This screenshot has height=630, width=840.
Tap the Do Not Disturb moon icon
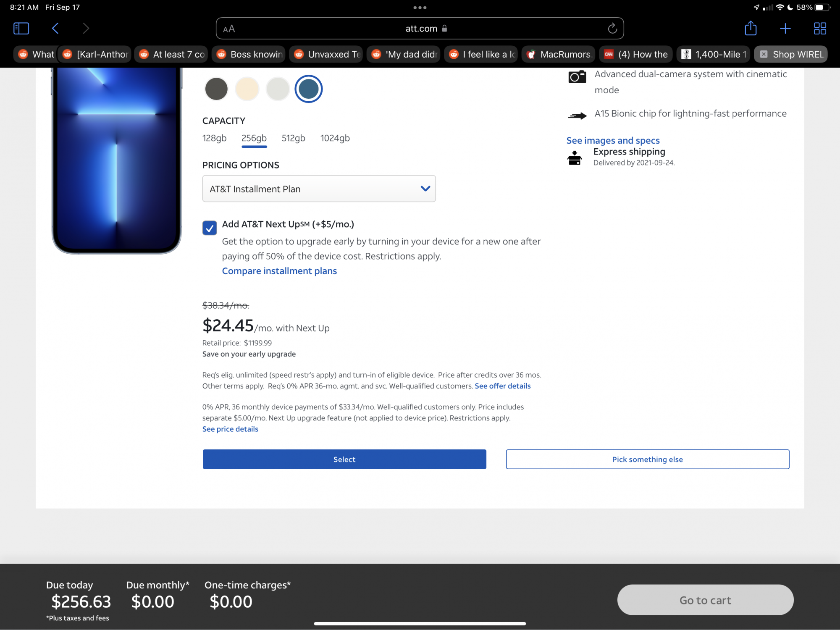coord(790,7)
